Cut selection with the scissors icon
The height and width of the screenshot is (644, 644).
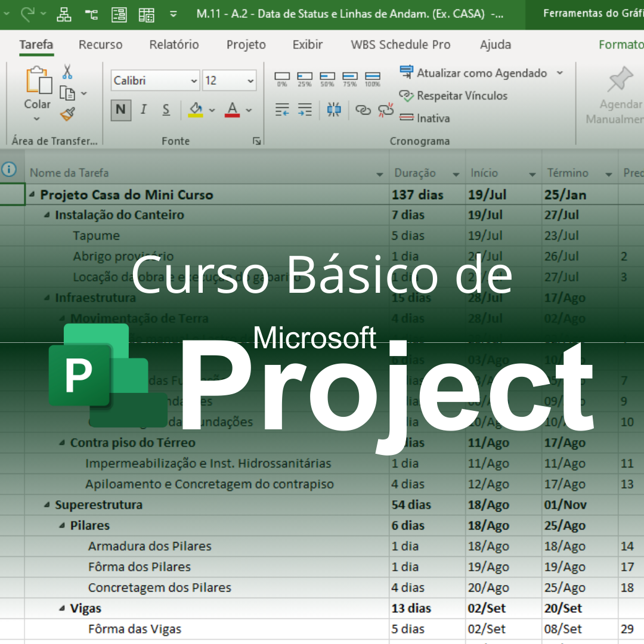[x=67, y=72]
